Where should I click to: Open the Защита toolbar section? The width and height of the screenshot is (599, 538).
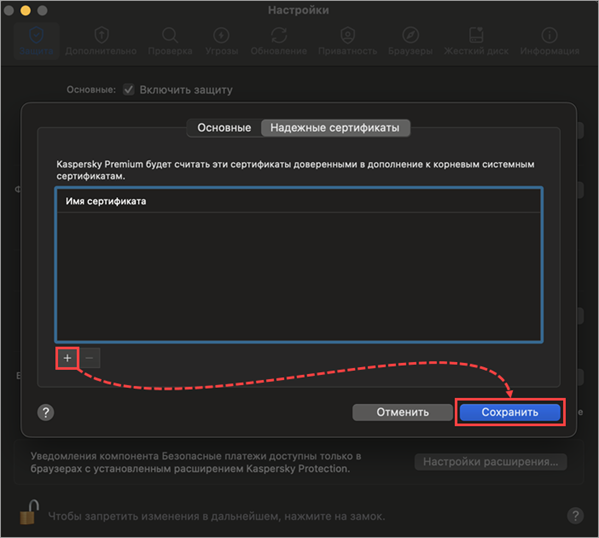click(36, 41)
